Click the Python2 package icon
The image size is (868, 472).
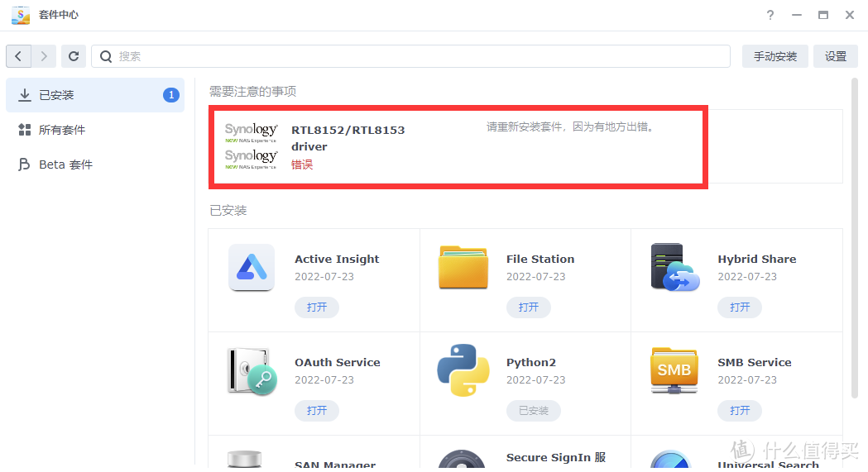click(463, 370)
